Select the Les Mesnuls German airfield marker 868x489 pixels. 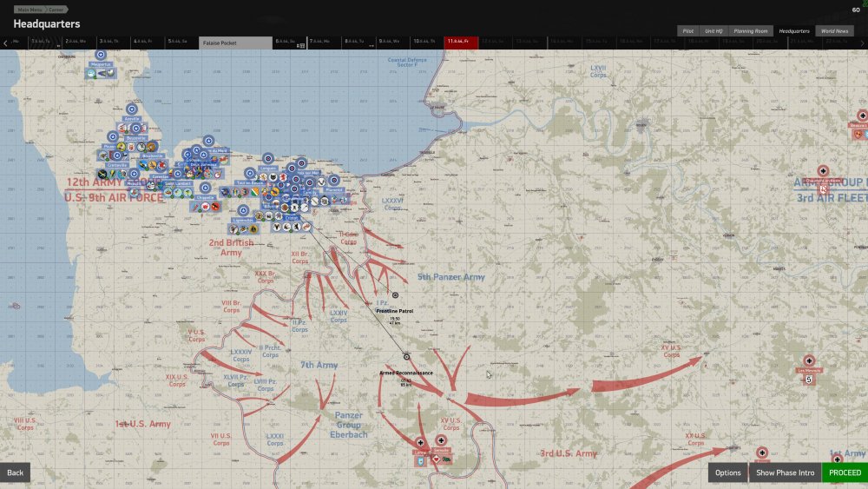click(x=809, y=360)
